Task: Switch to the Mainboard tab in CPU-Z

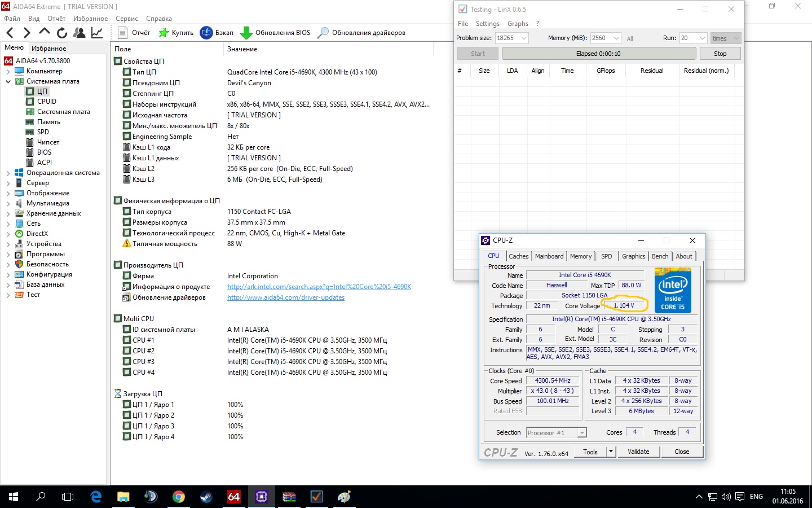Action: pyautogui.click(x=549, y=256)
